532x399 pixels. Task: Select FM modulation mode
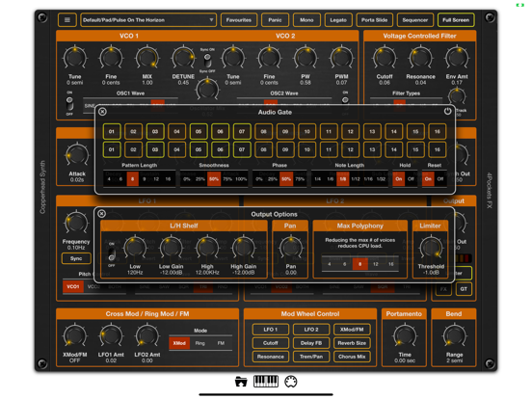[x=221, y=343]
